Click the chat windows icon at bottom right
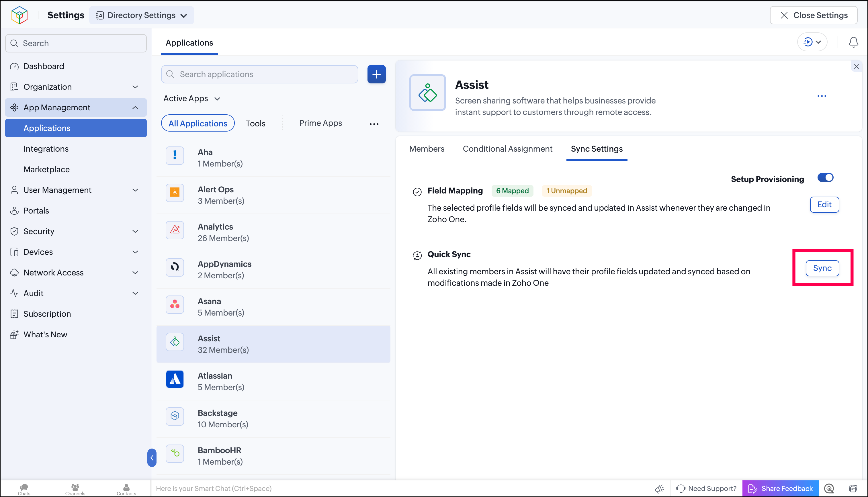Viewport: 868px width, 497px height. tap(853, 488)
